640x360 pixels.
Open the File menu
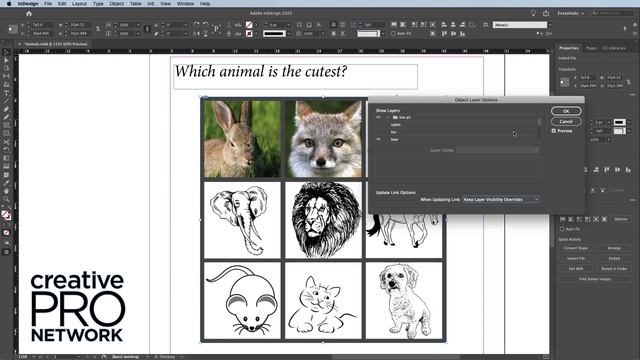48,3
